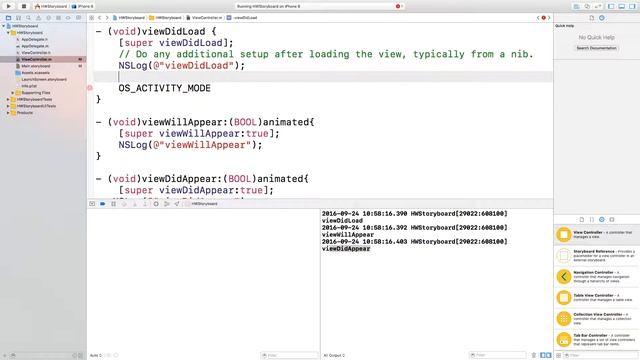This screenshot has height=360, width=640.
Task: Open AppDelegate.m in navigator
Action: 34,46
